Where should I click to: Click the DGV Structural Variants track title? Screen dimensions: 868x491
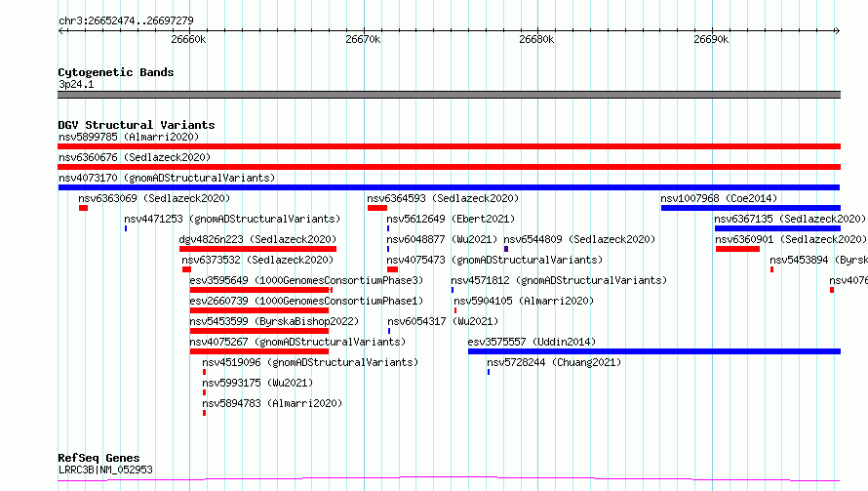pyautogui.click(x=137, y=125)
